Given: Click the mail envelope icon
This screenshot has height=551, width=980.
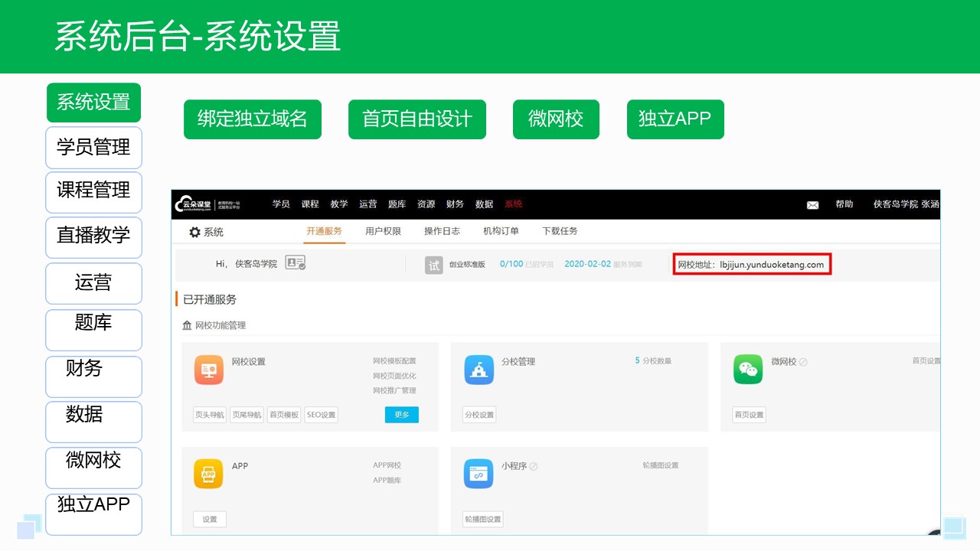Looking at the screenshot, I should tap(813, 205).
